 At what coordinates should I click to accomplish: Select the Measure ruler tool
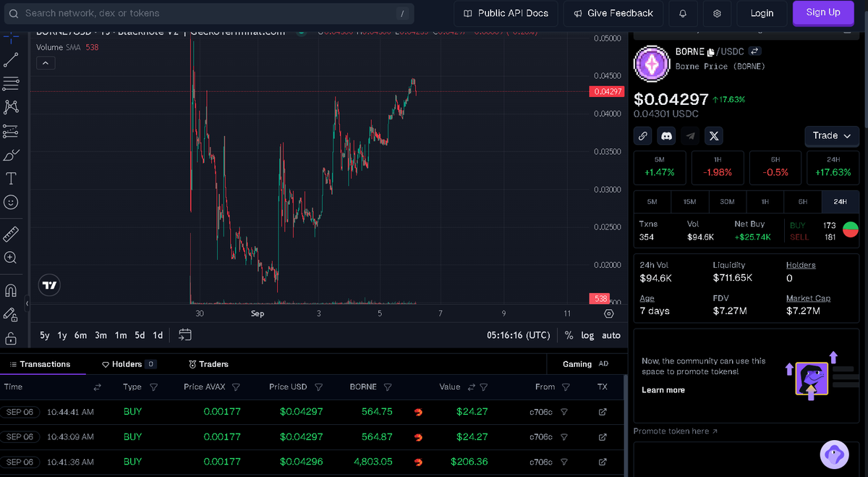point(10,233)
